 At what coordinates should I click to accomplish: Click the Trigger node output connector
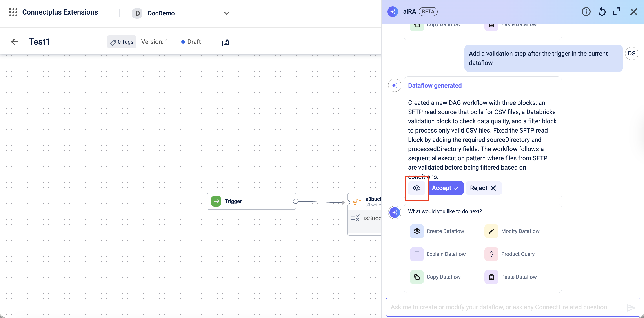click(295, 201)
